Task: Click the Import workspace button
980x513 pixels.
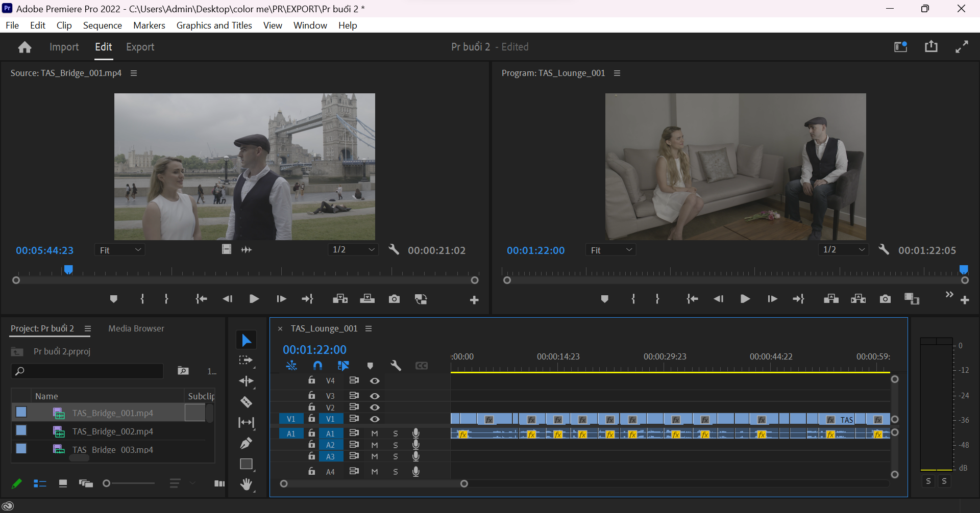Action: (64, 47)
